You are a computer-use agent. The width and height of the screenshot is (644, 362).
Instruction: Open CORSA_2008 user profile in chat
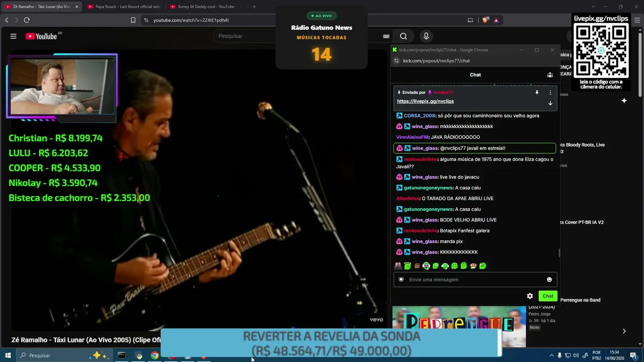pyautogui.click(x=420, y=116)
